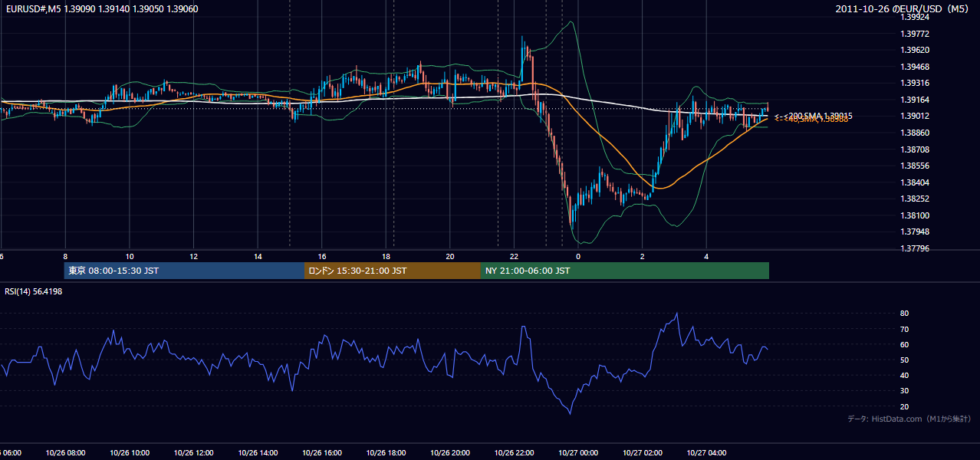Select the NY 21:00-06:00 JST session bar
The height and width of the screenshot is (460, 980).
(x=624, y=271)
